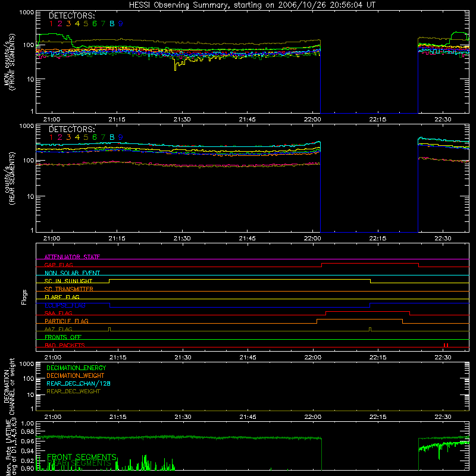Select yellow detector 4 in rear segments legend
The image size is (476, 476).
[77, 137]
